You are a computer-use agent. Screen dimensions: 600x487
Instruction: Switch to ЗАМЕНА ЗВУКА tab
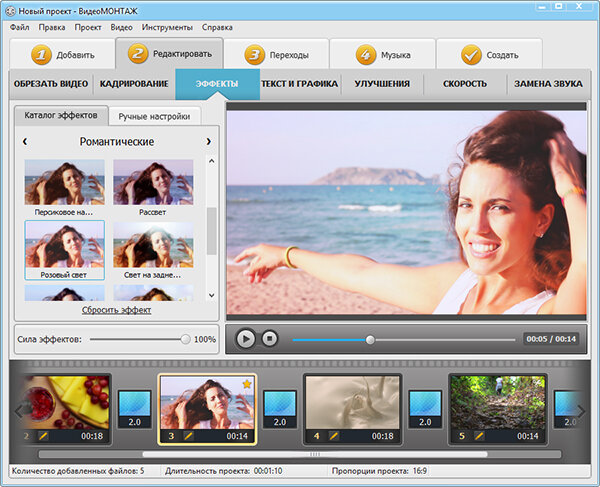pos(548,84)
